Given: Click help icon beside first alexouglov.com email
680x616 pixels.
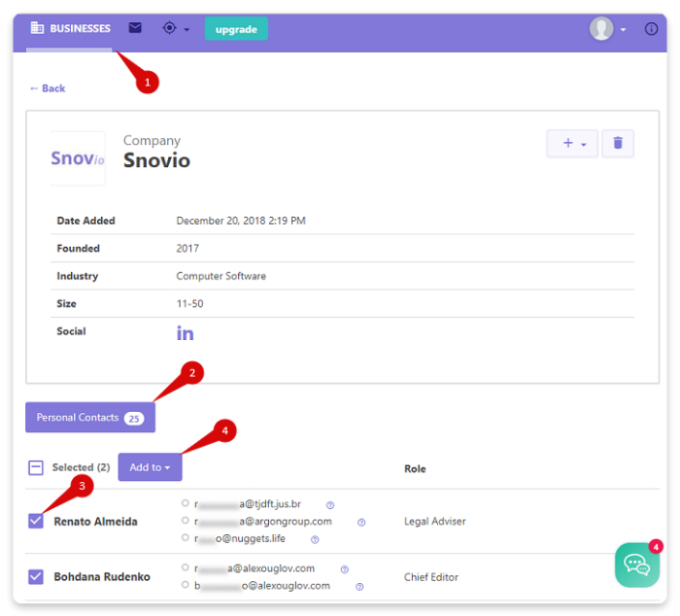Looking at the screenshot, I should [344, 569].
